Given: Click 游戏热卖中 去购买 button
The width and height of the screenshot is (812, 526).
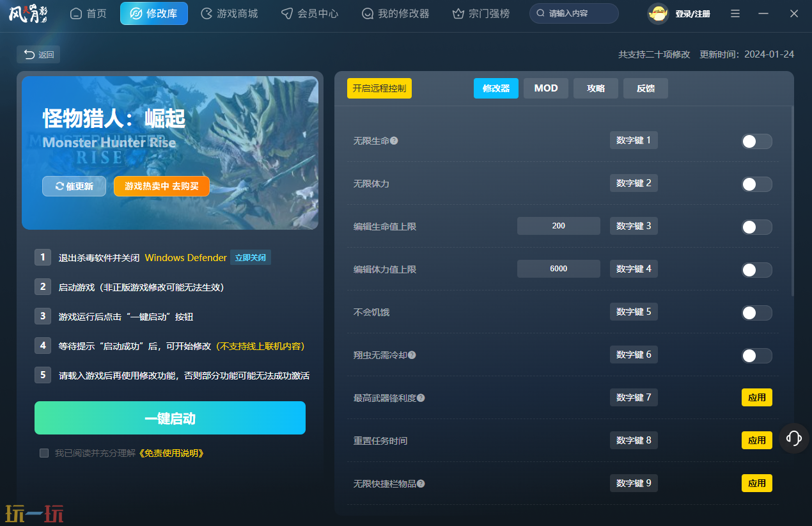Looking at the screenshot, I should click(162, 186).
